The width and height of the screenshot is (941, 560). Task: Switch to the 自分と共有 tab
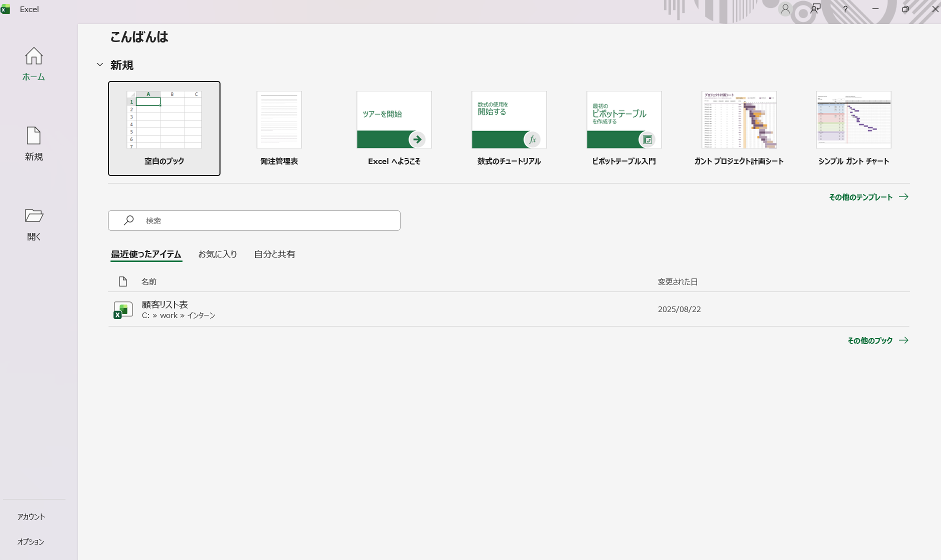tap(274, 254)
